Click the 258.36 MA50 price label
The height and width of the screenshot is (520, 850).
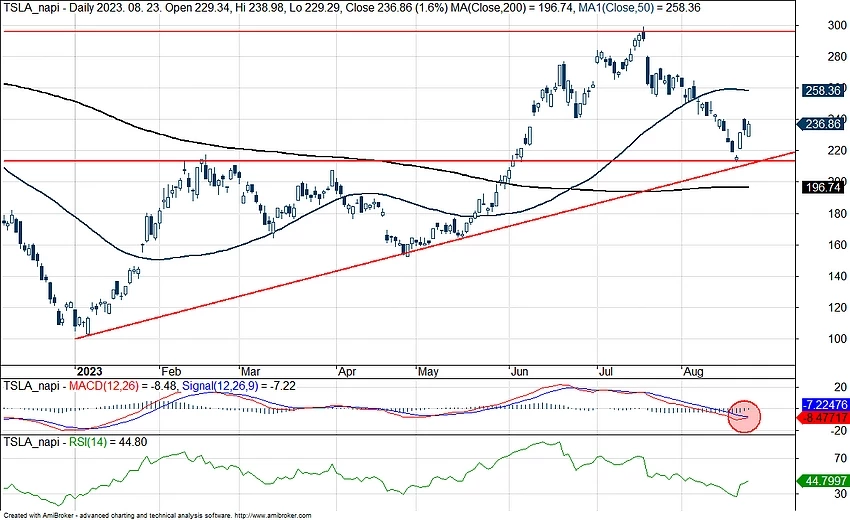point(823,91)
